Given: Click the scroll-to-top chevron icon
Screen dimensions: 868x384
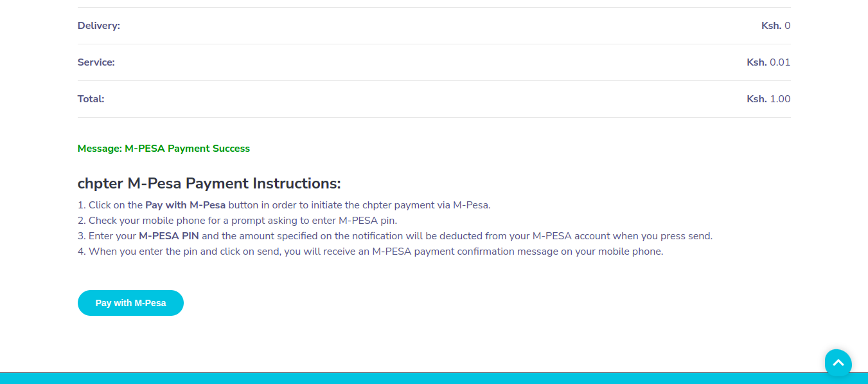Looking at the screenshot, I should [838, 363].
